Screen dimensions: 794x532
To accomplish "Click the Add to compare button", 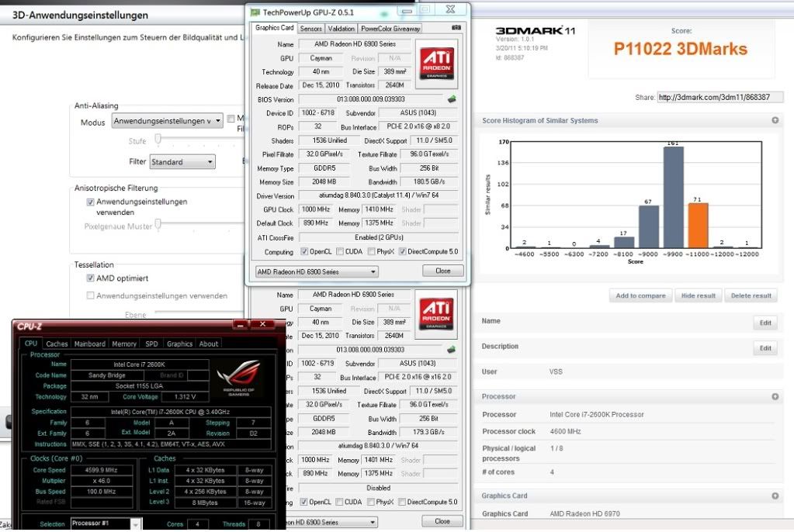I will pyautogui.click(x=640, y=295).
